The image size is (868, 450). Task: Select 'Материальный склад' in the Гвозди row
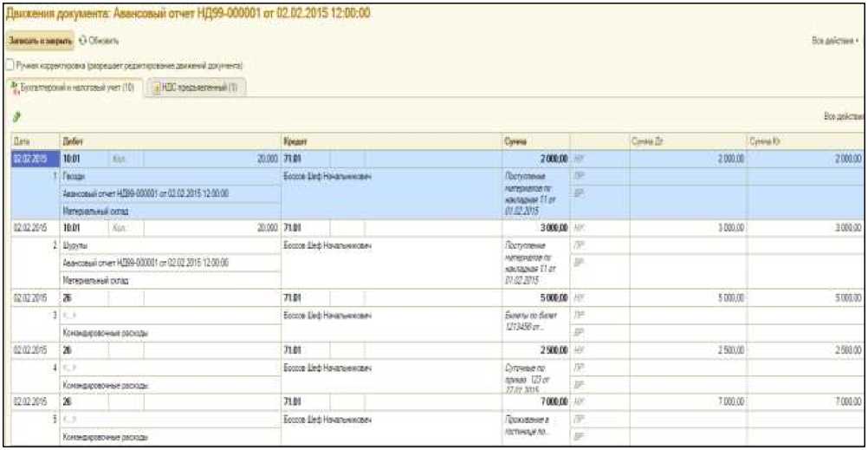tap(170, 212)
